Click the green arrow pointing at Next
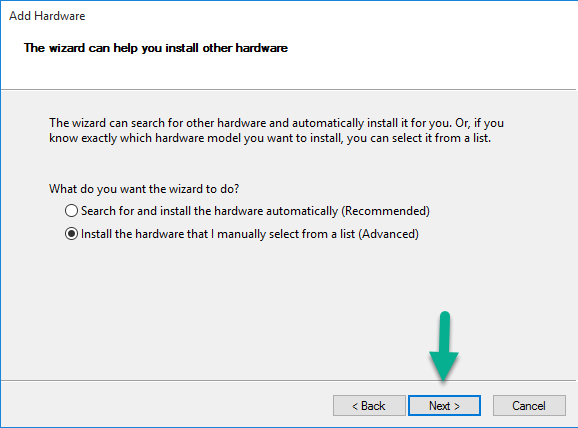The height and width of the screenshot is (428, 578). click(x=444, y=347)
